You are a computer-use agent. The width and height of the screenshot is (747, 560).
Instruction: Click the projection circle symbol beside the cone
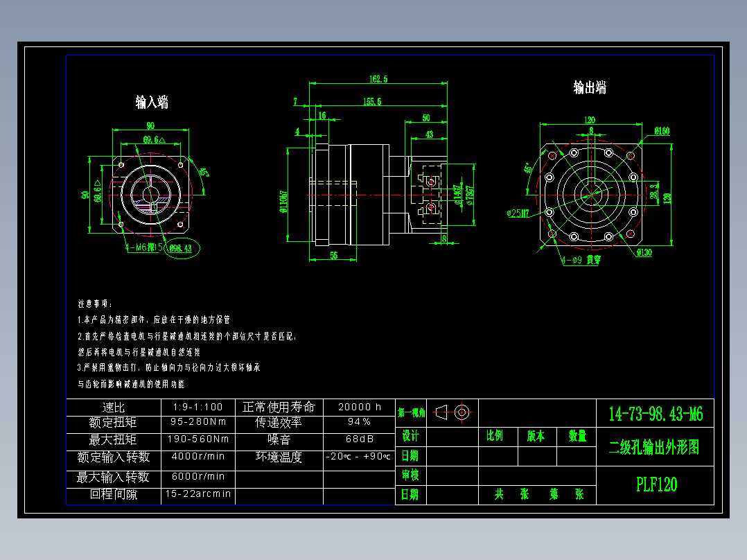pos(463,412)
